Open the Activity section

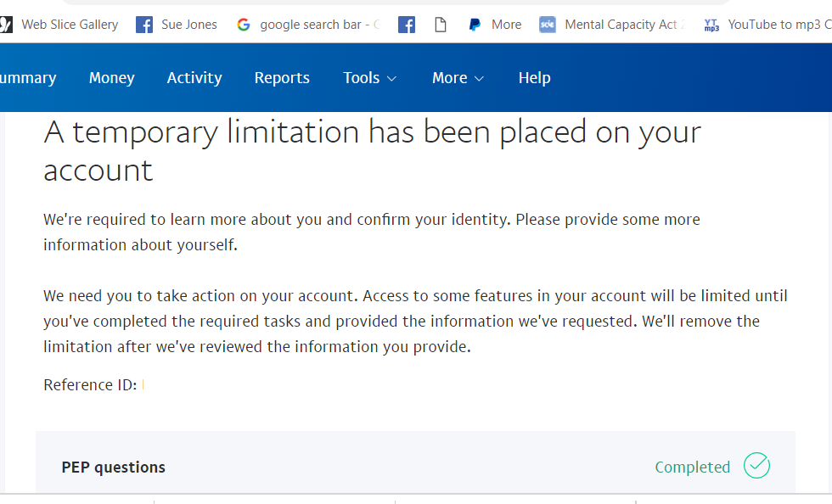[x=194, y=77]
